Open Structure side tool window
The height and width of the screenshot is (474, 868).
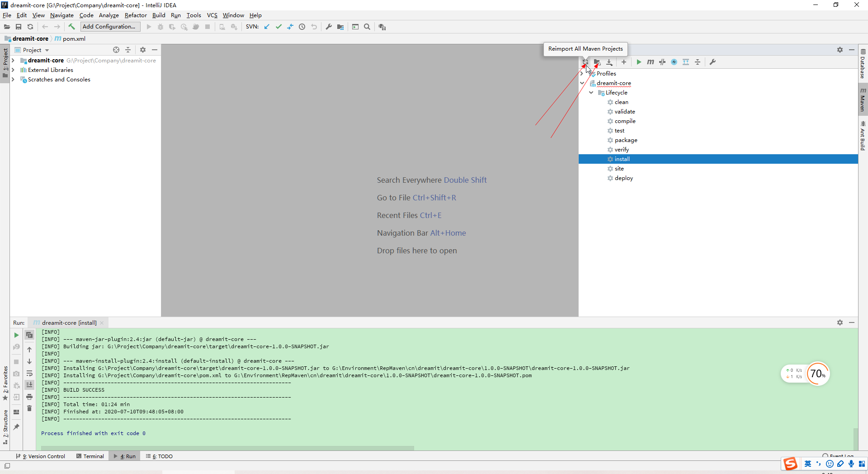(5, 427)
